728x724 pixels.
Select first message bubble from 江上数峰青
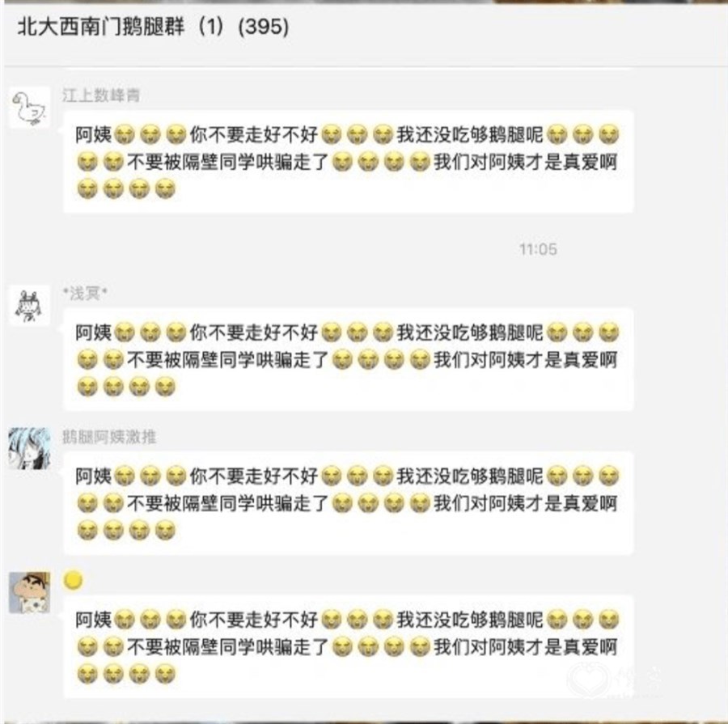click(348, 162)
